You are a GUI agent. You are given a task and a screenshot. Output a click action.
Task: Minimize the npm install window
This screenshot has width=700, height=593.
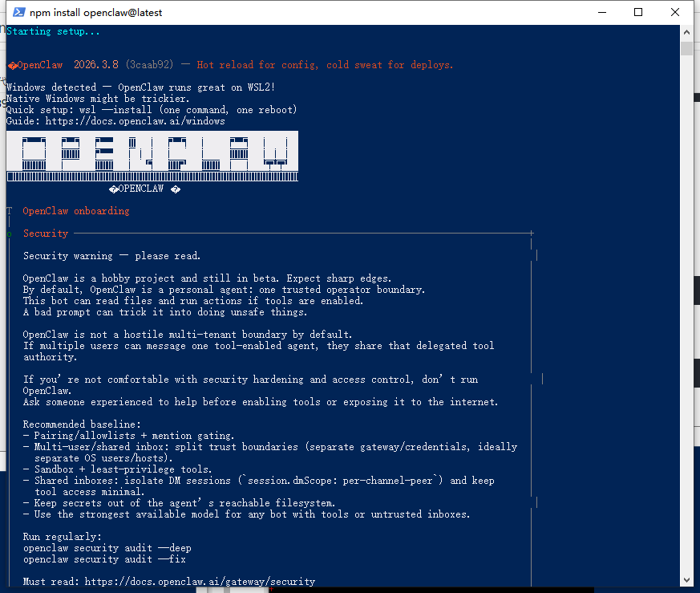coord(602,12)
